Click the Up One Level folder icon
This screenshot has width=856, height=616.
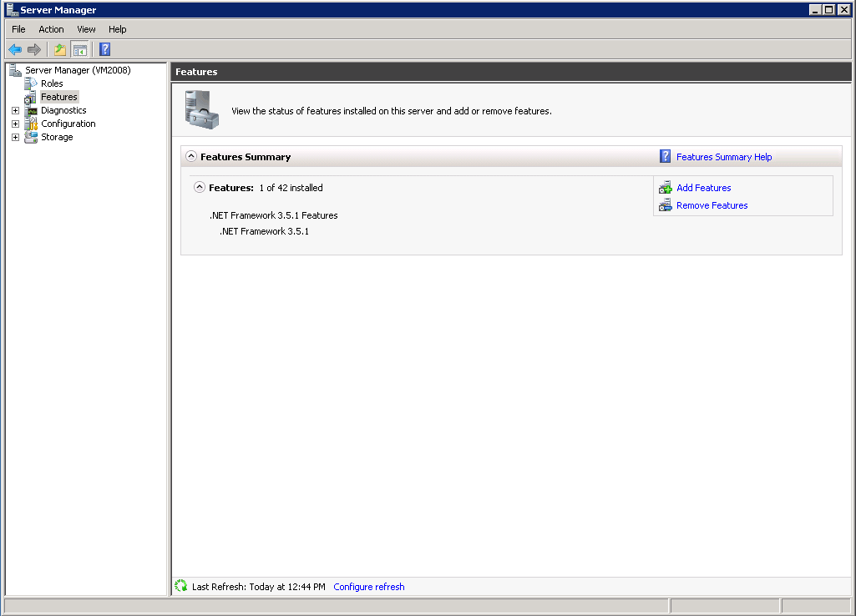click(60, 49)
